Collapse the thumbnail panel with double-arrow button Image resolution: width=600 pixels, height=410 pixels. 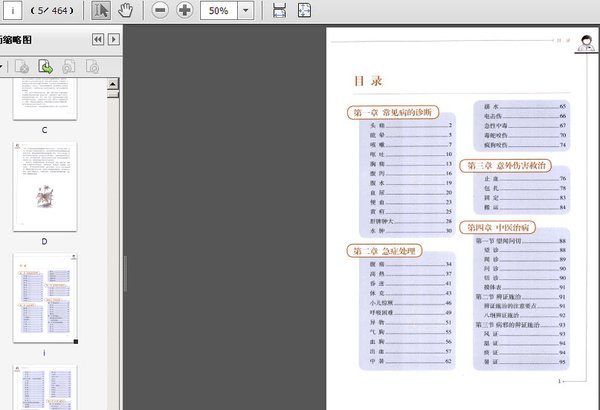coord(98,39)
